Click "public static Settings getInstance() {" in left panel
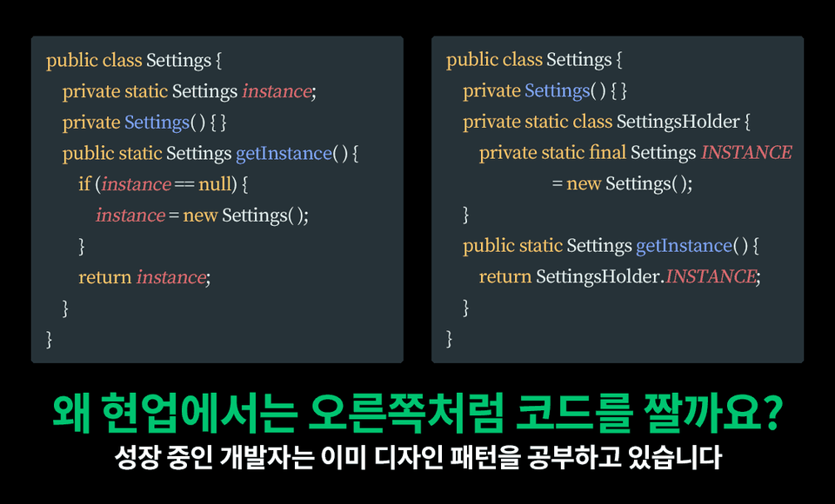This screenshot has height=504, width=835. 210,153
